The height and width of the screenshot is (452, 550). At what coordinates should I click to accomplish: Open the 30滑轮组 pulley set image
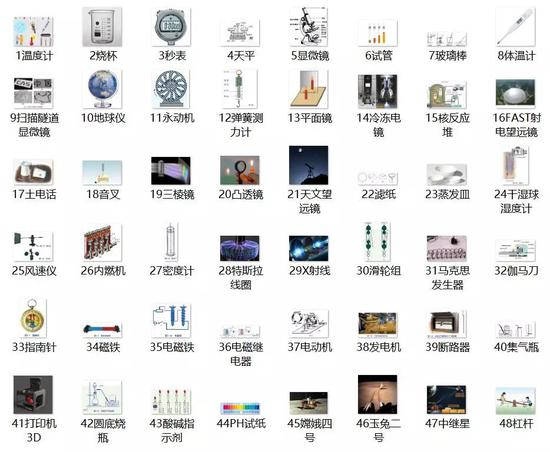[377, 242]
